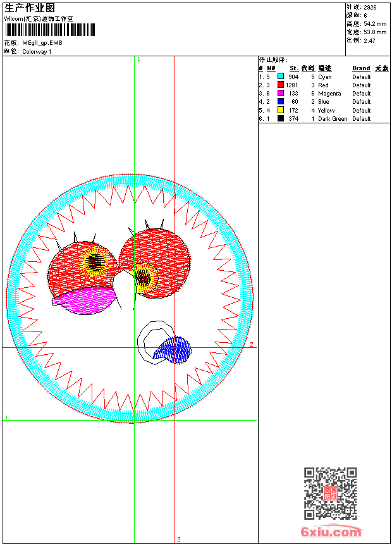Pick the Magenta swatch in stop sequence

click(281, 93)
